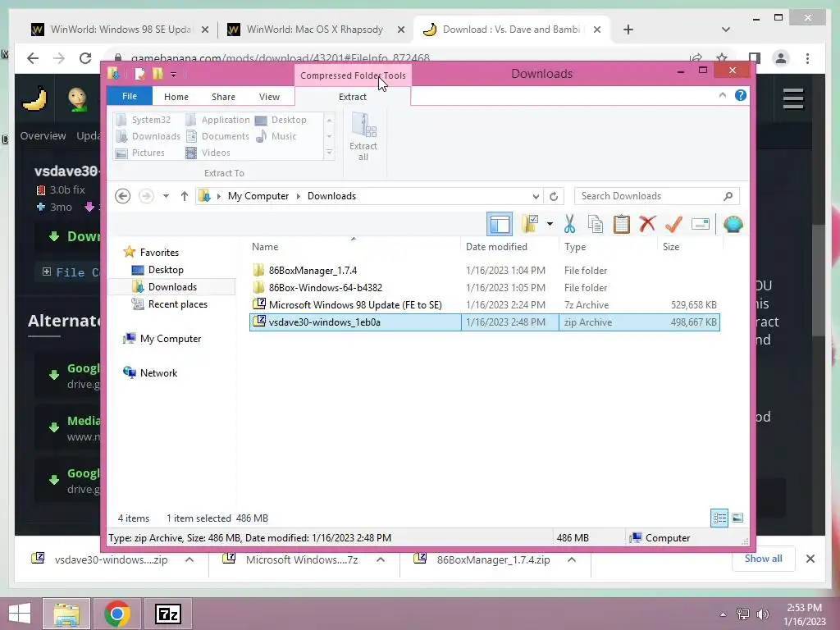The height and width of the screenshot is (630, 840).
Task: Select the 86BoxManager_1.7.4 folder
Action: pyautogui.click(x=313, y=271)
